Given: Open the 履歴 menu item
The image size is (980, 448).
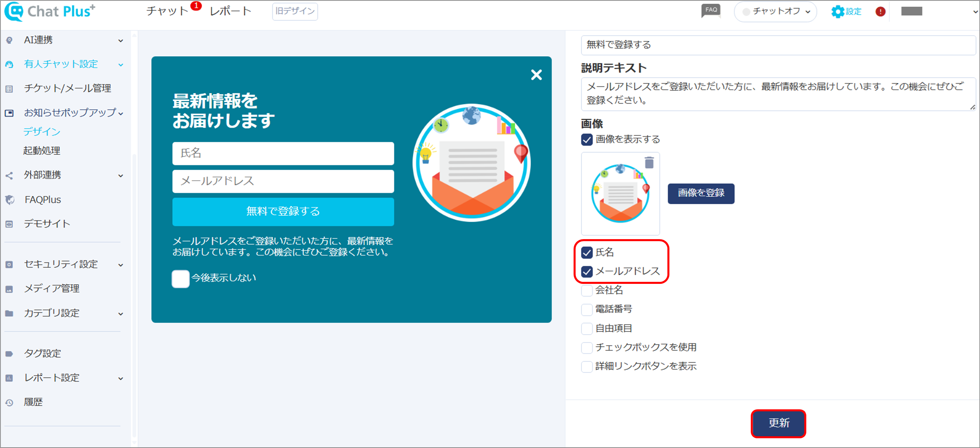Looking at the screenshot, I should pyautogui.click(x=34, y=402).
